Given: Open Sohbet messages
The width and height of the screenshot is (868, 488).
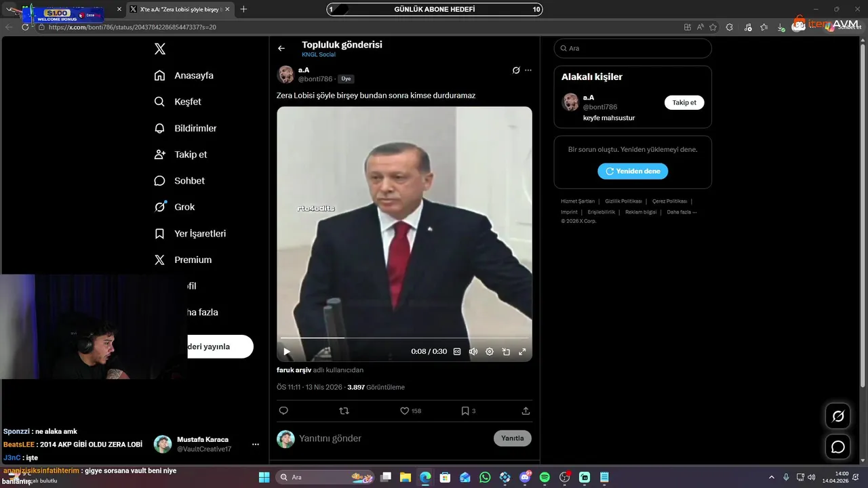Looking at the screenshot, I should 180,181.
